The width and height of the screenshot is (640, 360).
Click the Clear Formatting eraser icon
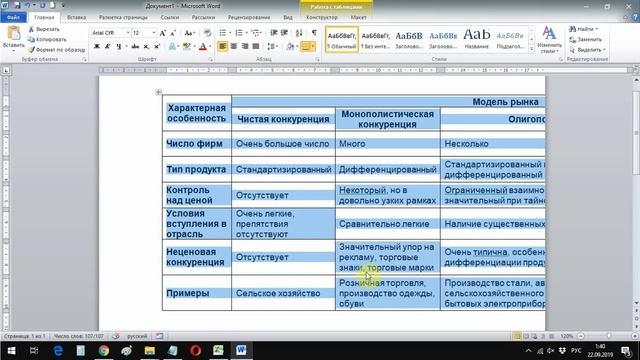(207, 33)
